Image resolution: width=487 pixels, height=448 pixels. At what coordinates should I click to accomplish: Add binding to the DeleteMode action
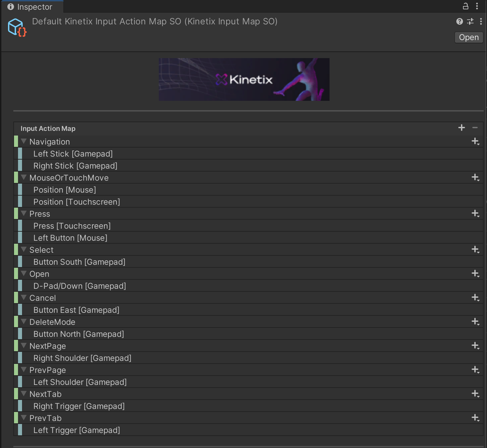[x=475, y=322]
